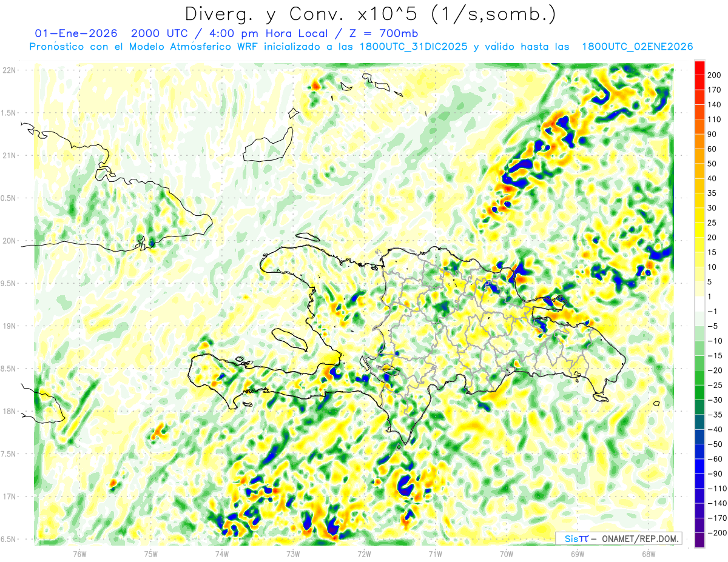The height and width of the screenshot is (562, 728).
Task: Click the "74W" longitude label
Action: [x=222, y=554]
